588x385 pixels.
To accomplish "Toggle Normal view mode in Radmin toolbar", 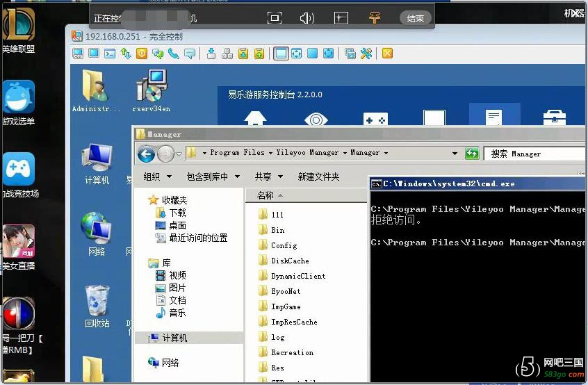I will [281, 54].
